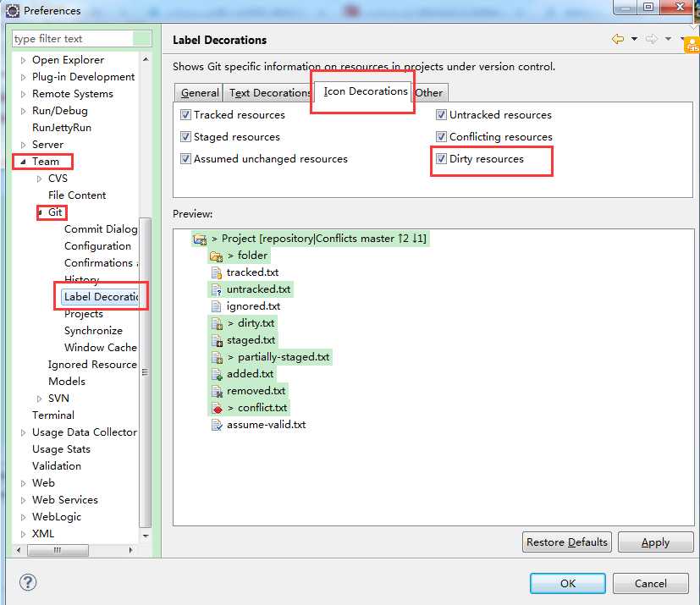The width and height of the screenshot is (700, 605).
Task: Click the dirty.txt file icon
Action: [217, 323]
